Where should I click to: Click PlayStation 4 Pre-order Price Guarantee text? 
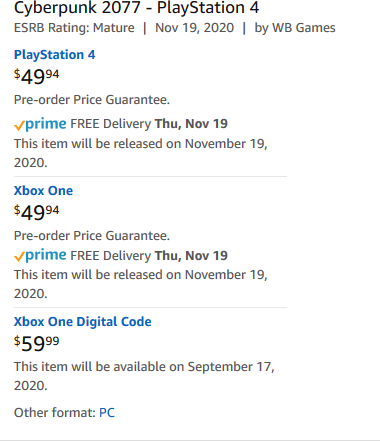click(92, 100)
